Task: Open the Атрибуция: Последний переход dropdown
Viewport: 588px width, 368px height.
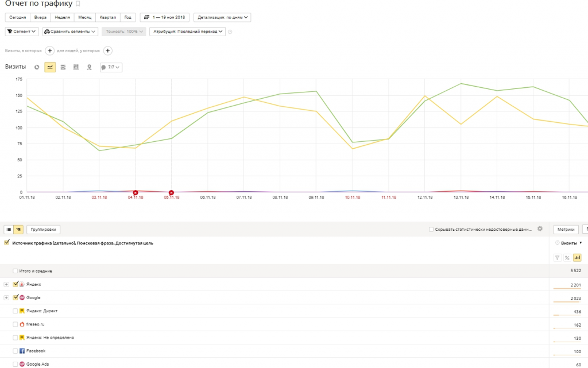Action: coord(187,32)
